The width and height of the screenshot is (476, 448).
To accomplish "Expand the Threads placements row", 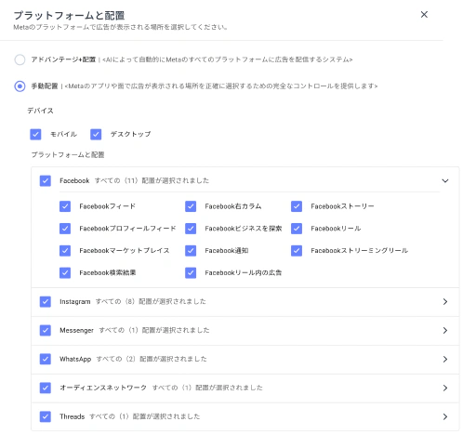I will 445,416.
